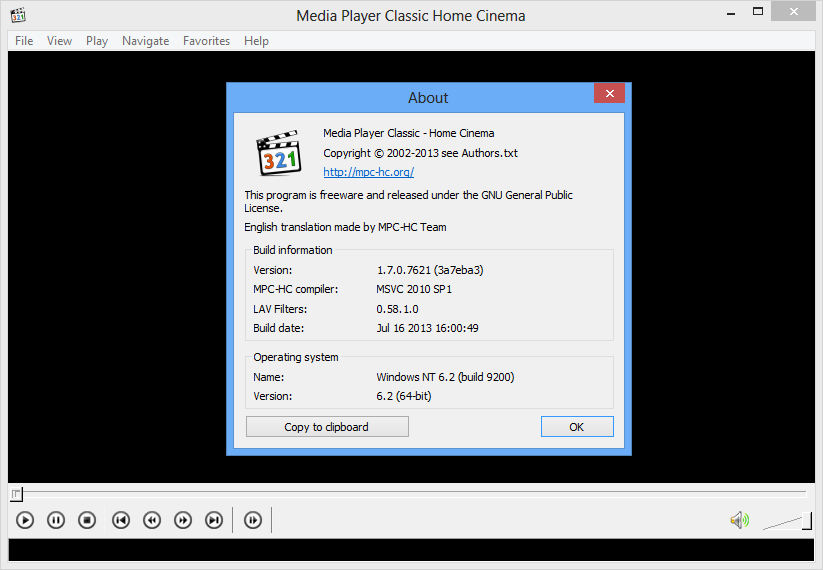823x570 pixels.
Task: Mute audio with the speaker icon
Action: [740, 520]
